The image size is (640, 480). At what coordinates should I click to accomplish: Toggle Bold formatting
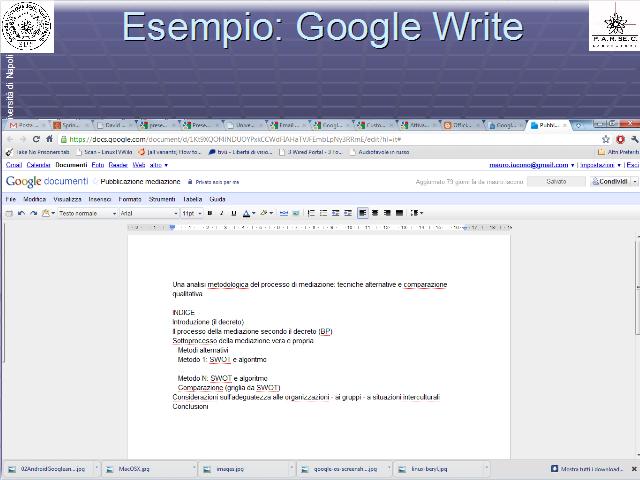point(210,213)
